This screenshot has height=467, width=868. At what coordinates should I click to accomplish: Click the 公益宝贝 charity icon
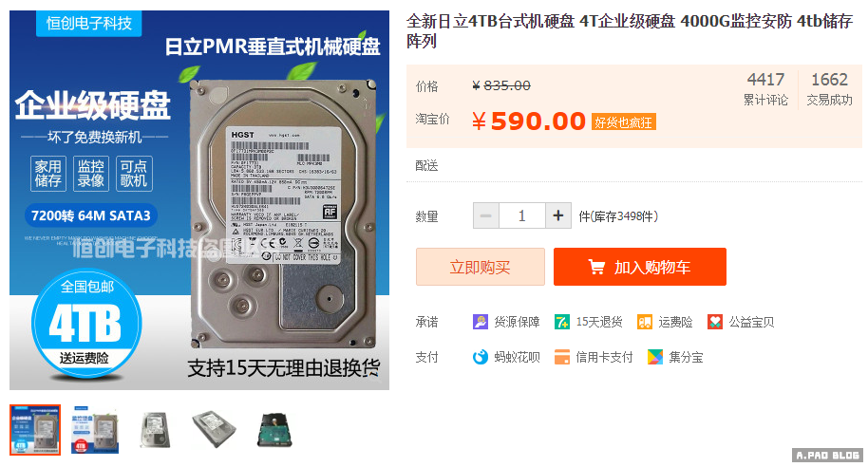pyautogui.click(x=715, y=322)
